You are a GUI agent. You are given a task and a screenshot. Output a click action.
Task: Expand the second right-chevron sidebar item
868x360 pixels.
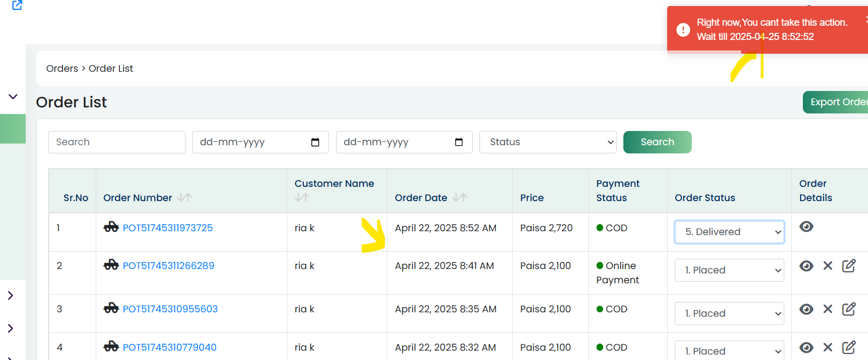(x=10, y=328)
